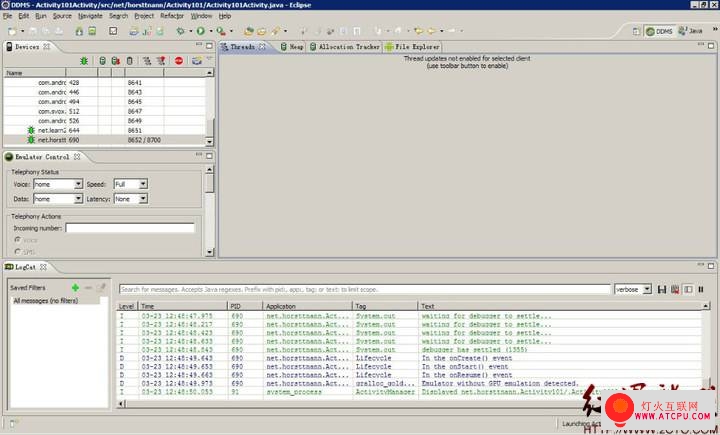Toggle the saved filters view display icon
This screenshot has width=720, height=435.
(688, 289)
